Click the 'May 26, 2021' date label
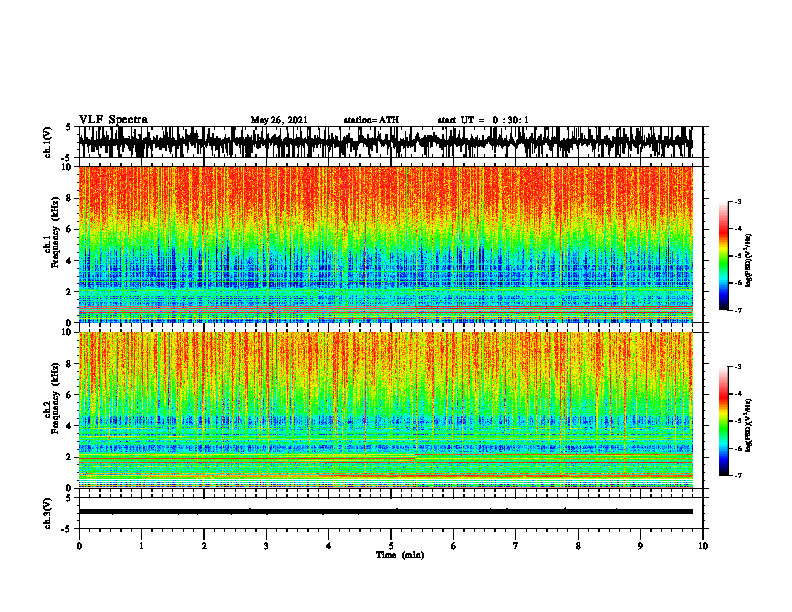This screenshot has height=612, width=792. [x=279, y=120]
